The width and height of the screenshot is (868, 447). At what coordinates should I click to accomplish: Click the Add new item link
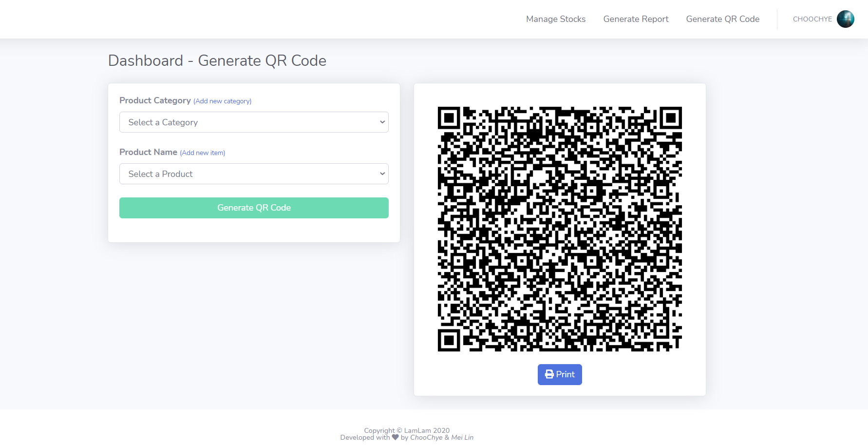pos(202,153)
